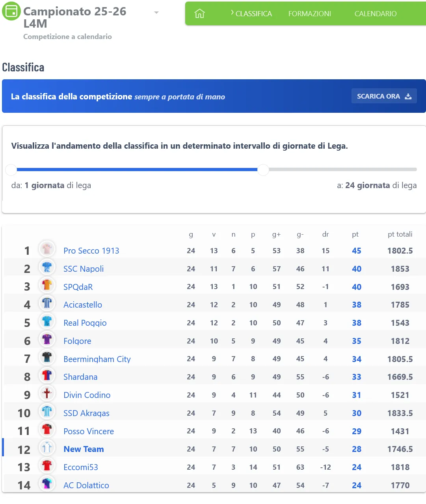Click the home icon in green navbar
The width and height of the screenshot is (426, 504).
pyautogui.click(x=200, y=14)
